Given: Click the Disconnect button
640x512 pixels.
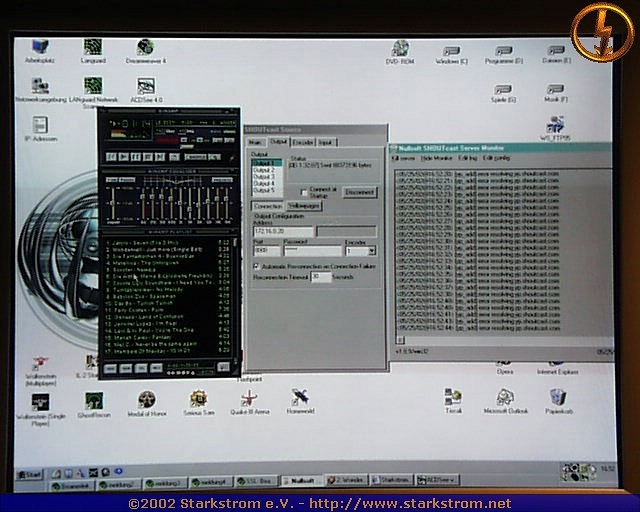Looking at the screenshot, I should coord(359,191).
